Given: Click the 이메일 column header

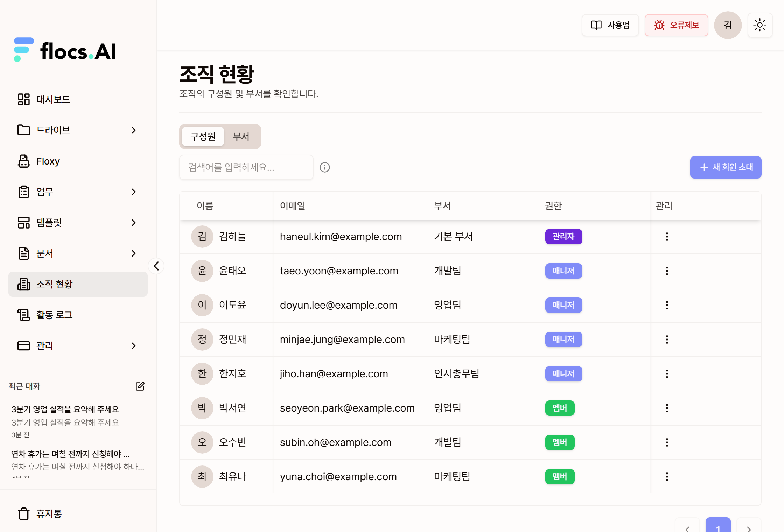Looking at the screenshot, I should (293, 206).
